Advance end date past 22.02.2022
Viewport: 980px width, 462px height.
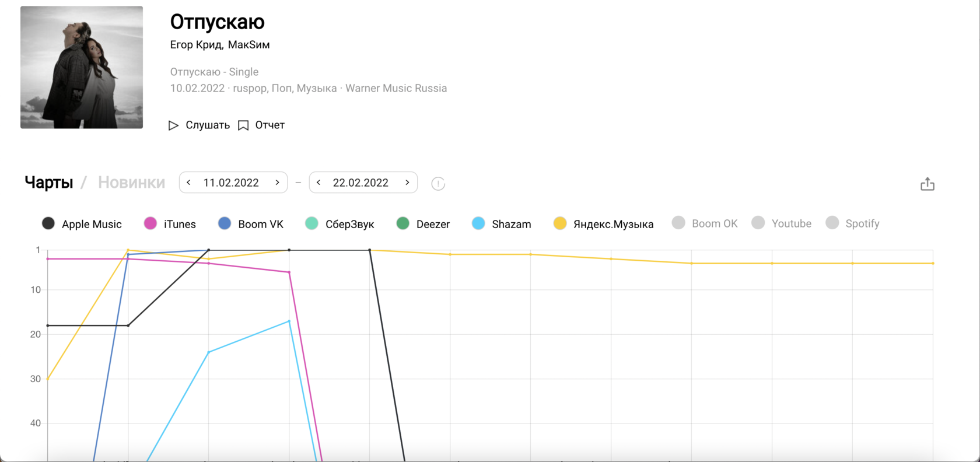[407, 183]
